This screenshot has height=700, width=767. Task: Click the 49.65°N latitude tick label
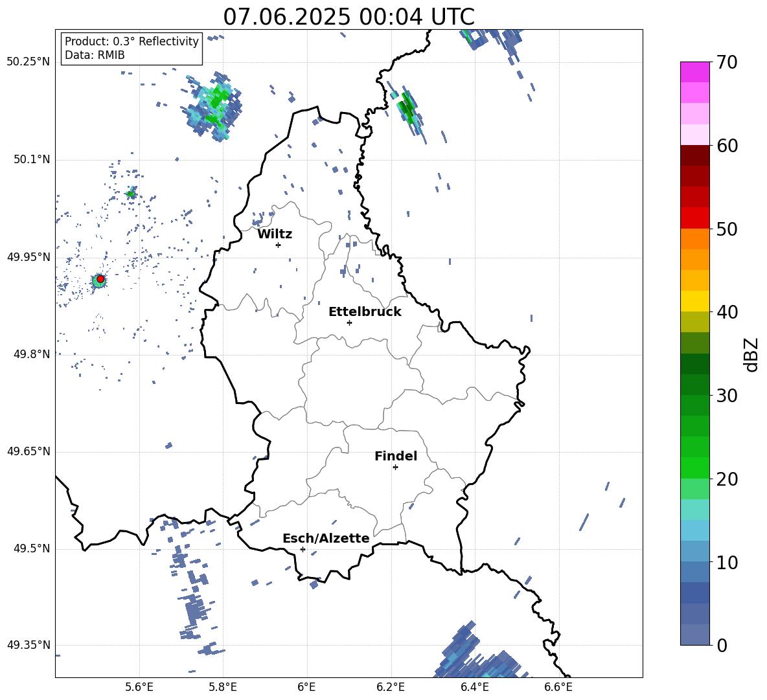coord(29,451)
